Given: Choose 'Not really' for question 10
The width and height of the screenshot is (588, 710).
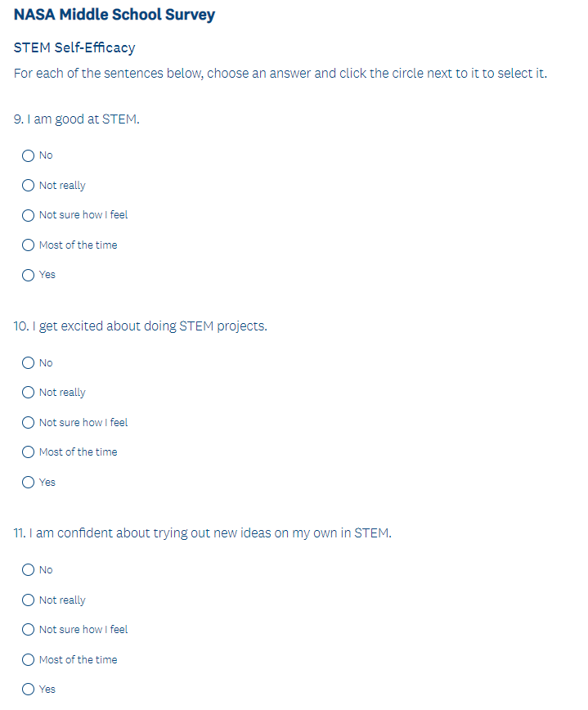Looking at the screenshot, I should (x=29, y=393).
